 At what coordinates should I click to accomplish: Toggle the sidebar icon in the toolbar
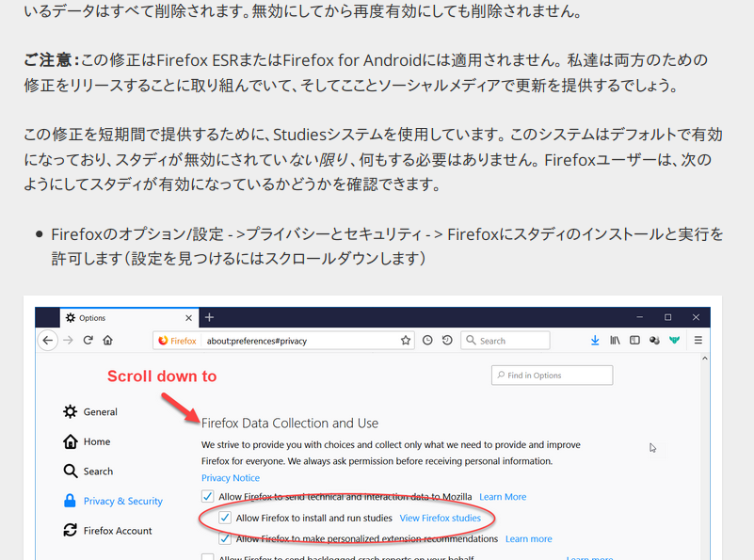click(x=634, y=341)
